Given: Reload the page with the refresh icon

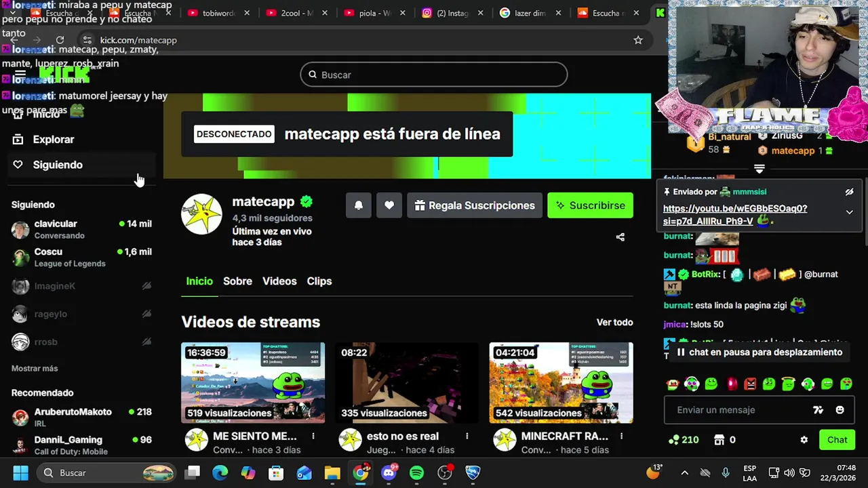Looking at the screenshot, I should (x=60, y=40).
